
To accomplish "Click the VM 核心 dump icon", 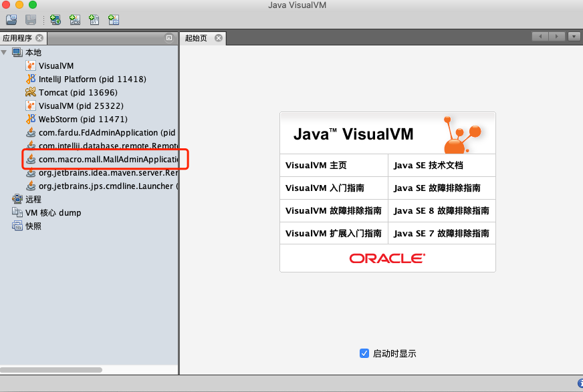I will pyautogui.click(x=17, y=212).
